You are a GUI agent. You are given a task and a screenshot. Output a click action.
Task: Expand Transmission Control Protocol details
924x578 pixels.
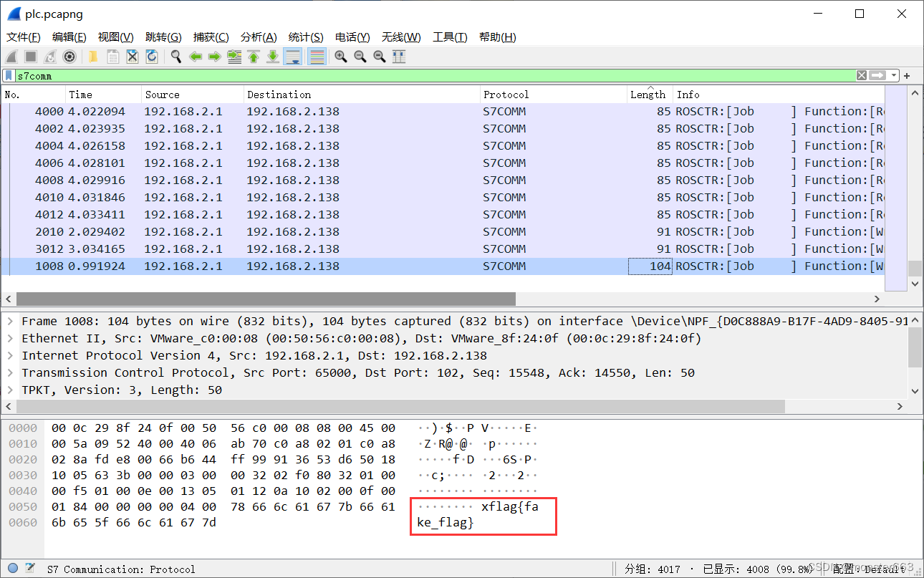10,372
